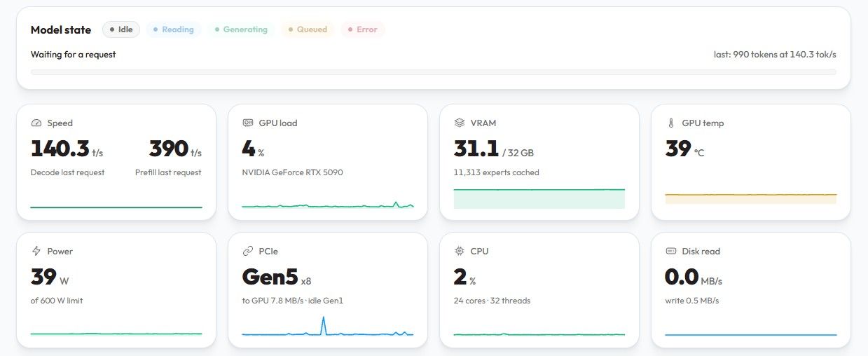Image resolution: width=868 pixels, height=356 pixels.
Task: Select the Idle state pill
Action: click(121, 29)
